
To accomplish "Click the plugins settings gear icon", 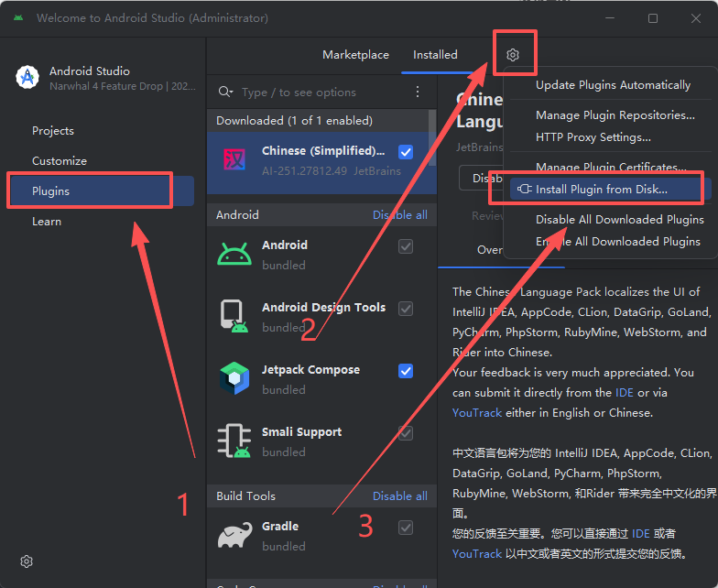I will click(513, 55).
